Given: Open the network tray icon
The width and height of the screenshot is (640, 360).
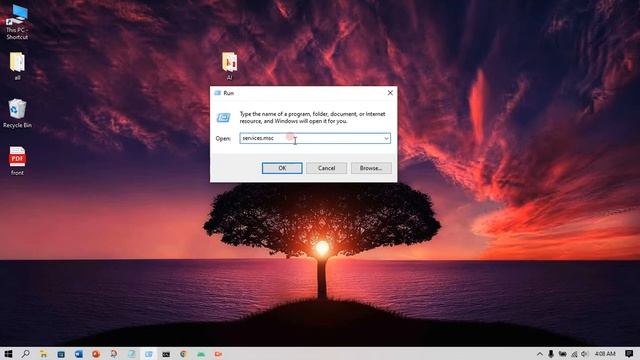Looking at the screenshot, I should coord(574,354).
